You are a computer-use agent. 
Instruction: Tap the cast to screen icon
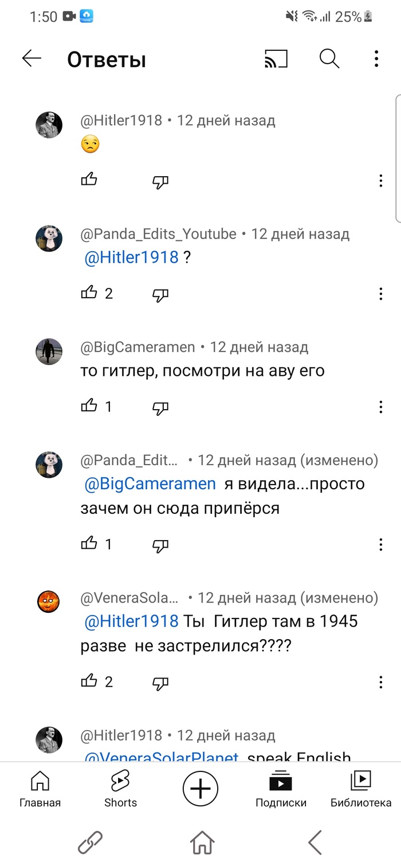coord(276,59)
